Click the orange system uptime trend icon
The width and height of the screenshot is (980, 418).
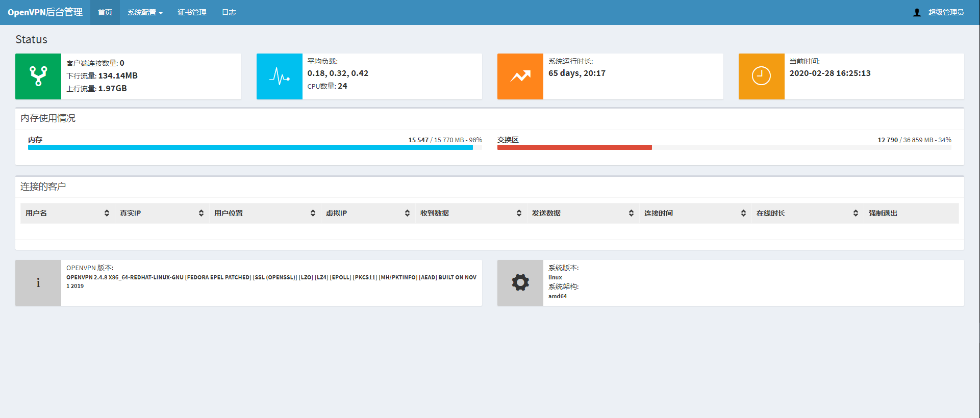520,76
